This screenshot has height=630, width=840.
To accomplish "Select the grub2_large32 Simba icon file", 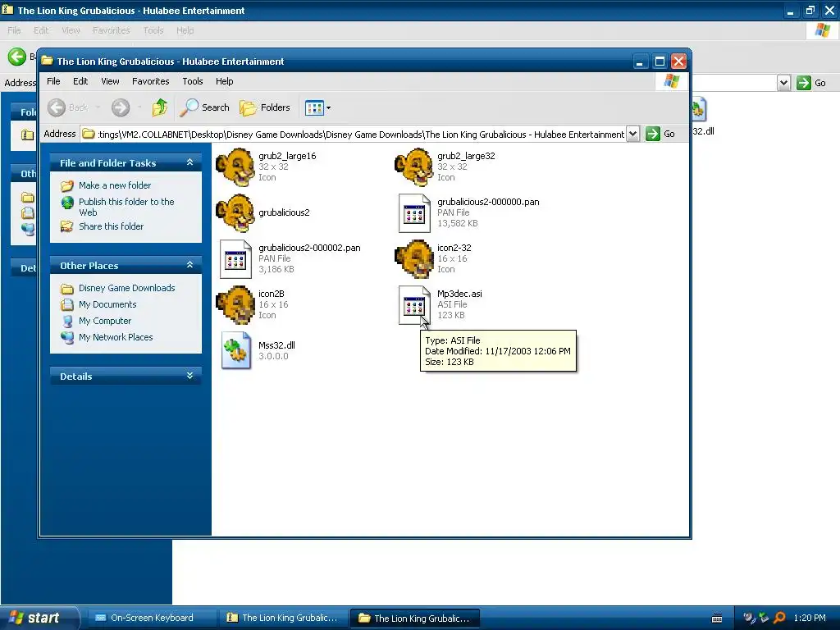I will click(414, 167).
